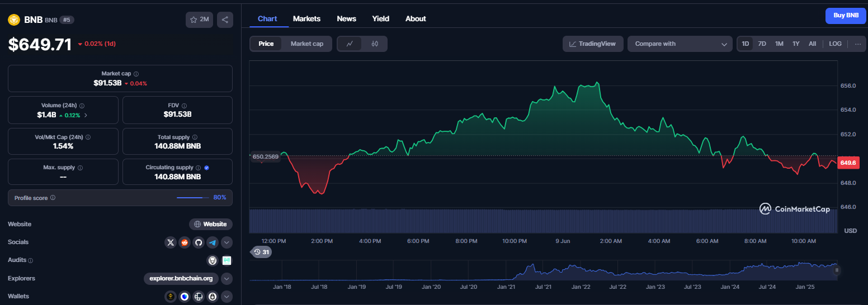The width and height of the screenshot is (868, 305).
Task: Click the historical mini chart overview
Action: tap(544, 271)
